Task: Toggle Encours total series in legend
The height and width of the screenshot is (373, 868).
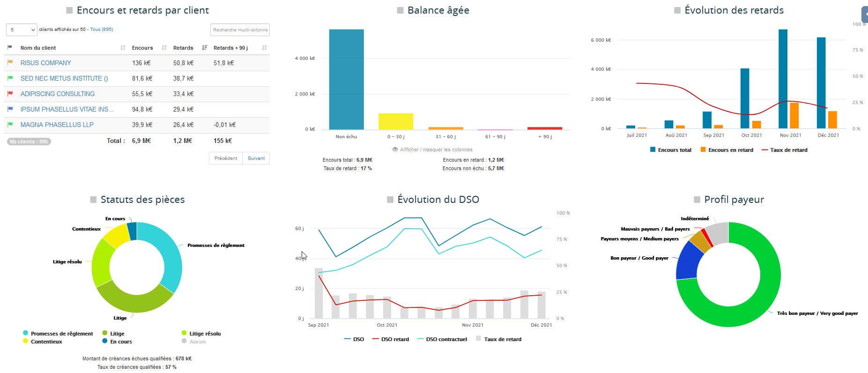Action: click(670, 150)
